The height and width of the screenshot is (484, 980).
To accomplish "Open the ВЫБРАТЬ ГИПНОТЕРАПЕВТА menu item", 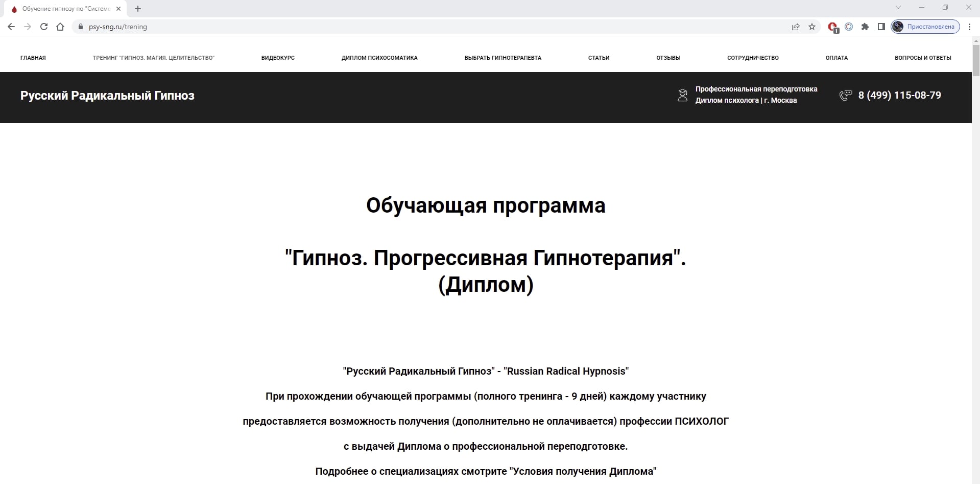I will tap(503, 58).
